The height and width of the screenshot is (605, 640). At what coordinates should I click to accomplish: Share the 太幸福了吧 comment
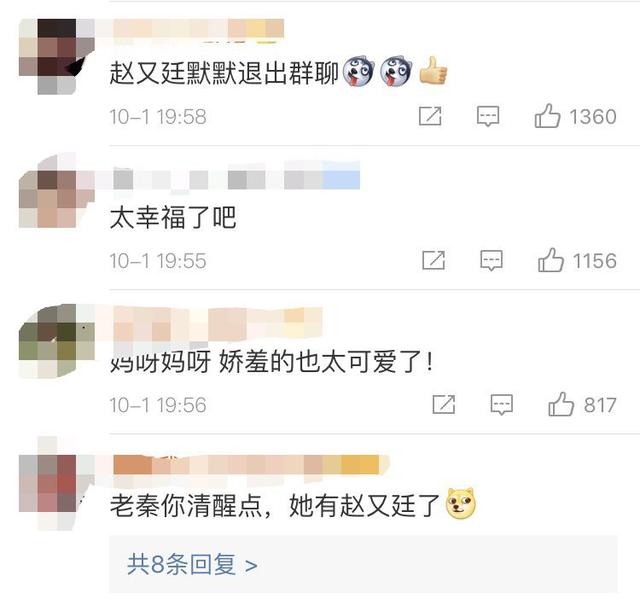(433, 260)
